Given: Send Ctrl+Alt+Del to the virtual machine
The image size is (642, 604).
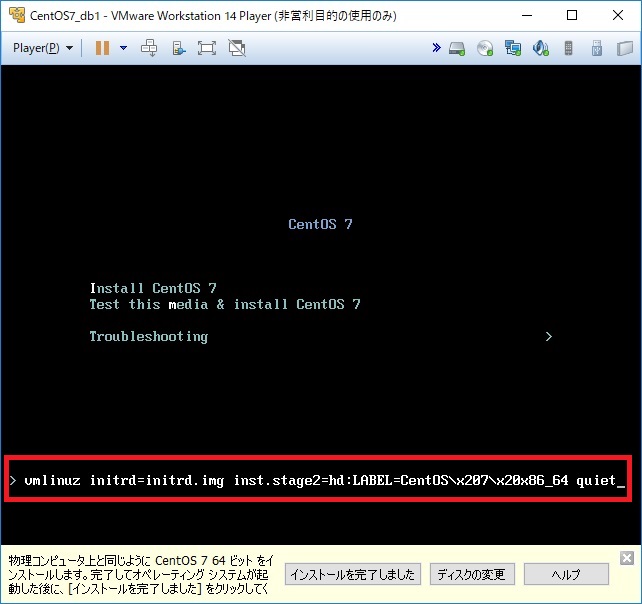Looking at the screenshot, I should [x=149, y=48].
